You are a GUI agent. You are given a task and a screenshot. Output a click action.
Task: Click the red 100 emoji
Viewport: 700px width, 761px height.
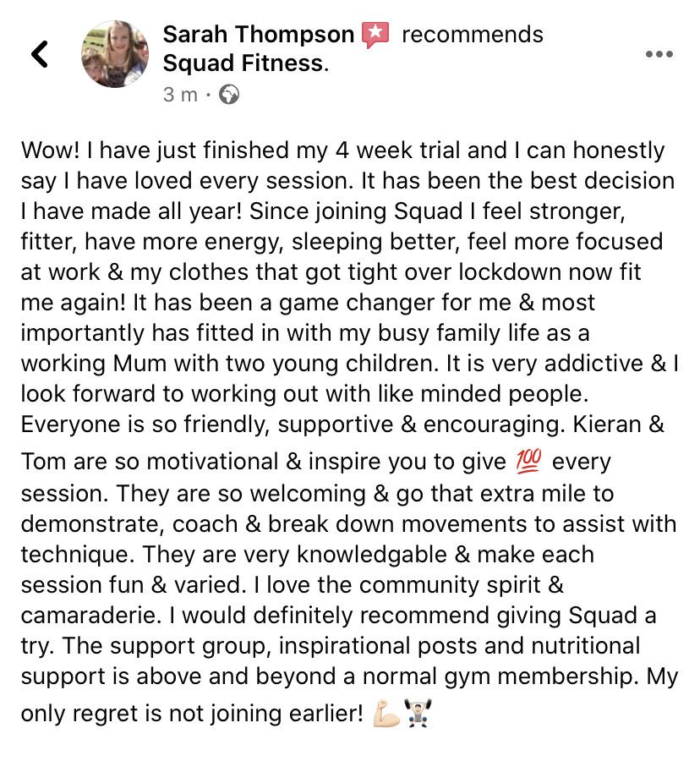[528, 462]
